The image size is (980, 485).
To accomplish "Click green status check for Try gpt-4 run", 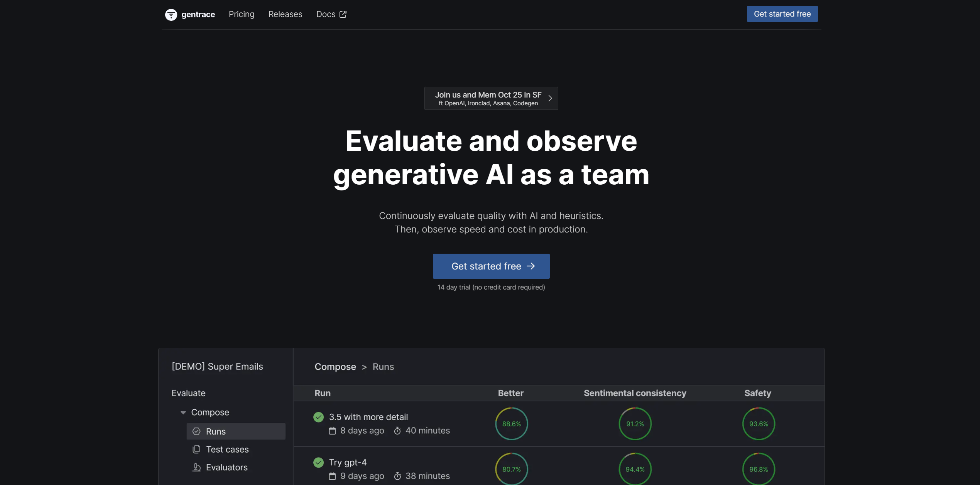I will [x=318, y=462].
